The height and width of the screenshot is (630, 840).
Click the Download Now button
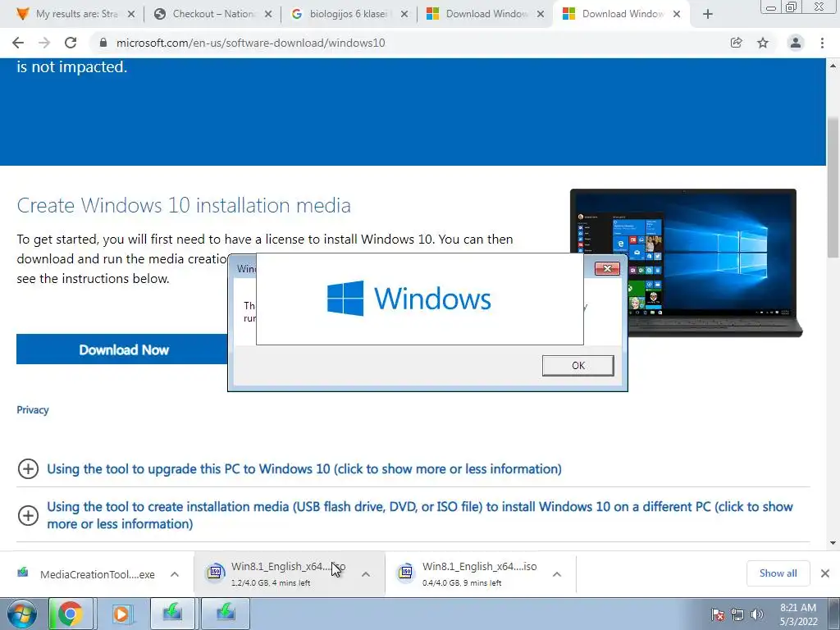click(123, 349)
